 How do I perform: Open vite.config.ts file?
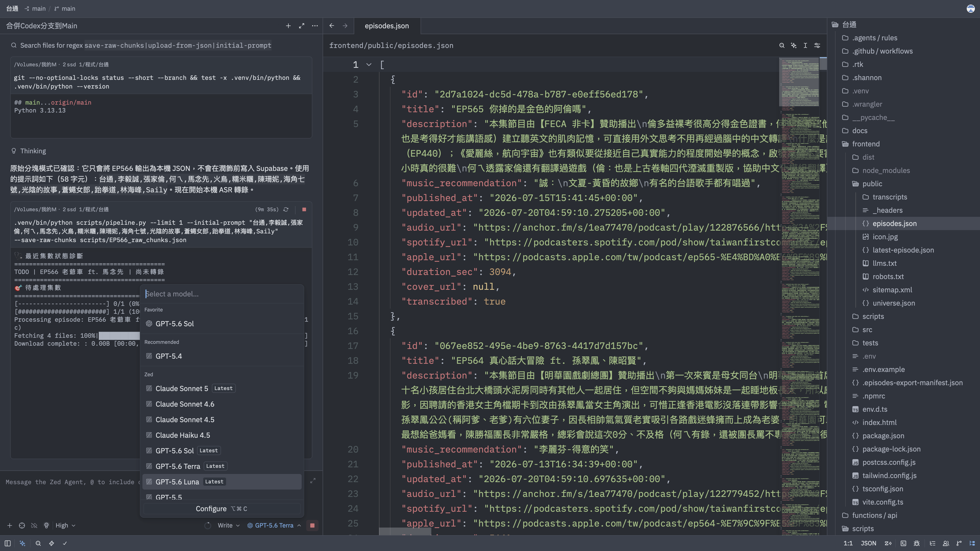pos(883,502)
